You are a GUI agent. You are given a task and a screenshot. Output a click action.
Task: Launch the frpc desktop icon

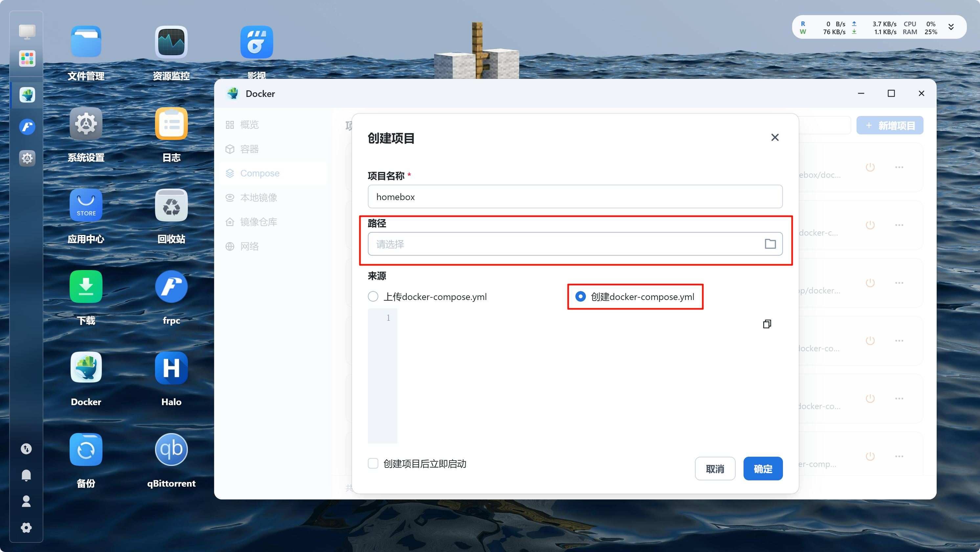point(171,286)
